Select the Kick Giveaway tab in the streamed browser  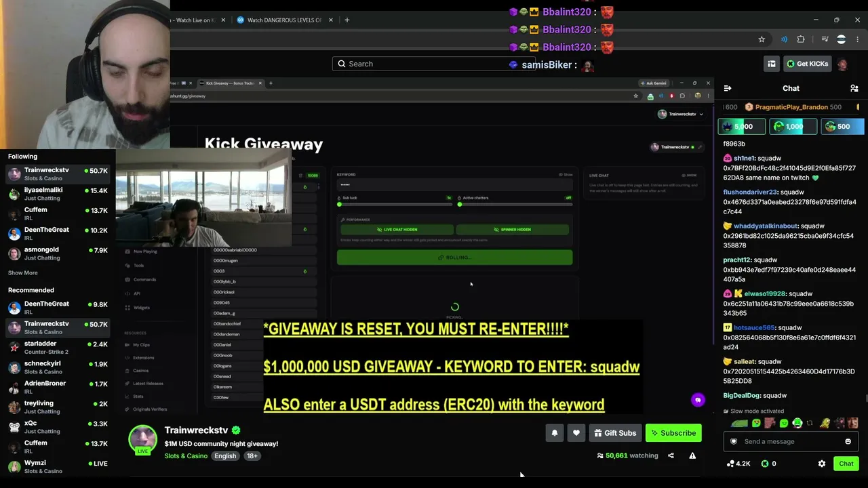pyautogui.click(x=230, y=83)
